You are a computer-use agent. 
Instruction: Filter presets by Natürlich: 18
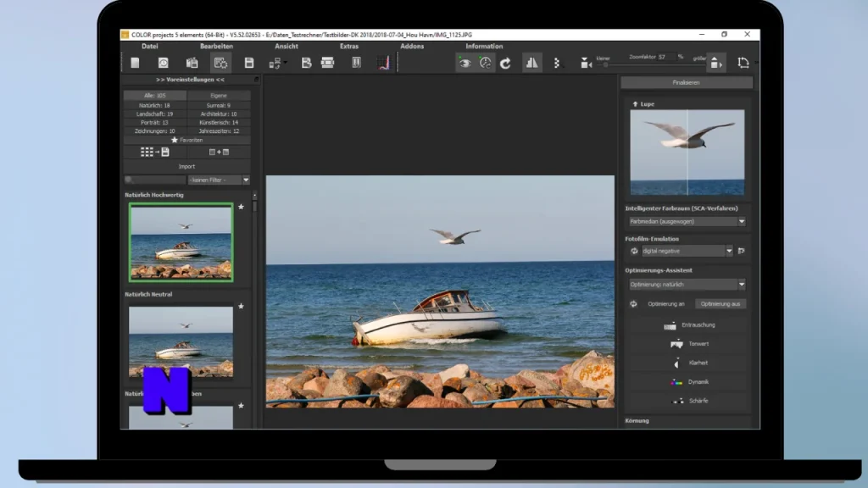click(x=154, y=105)
